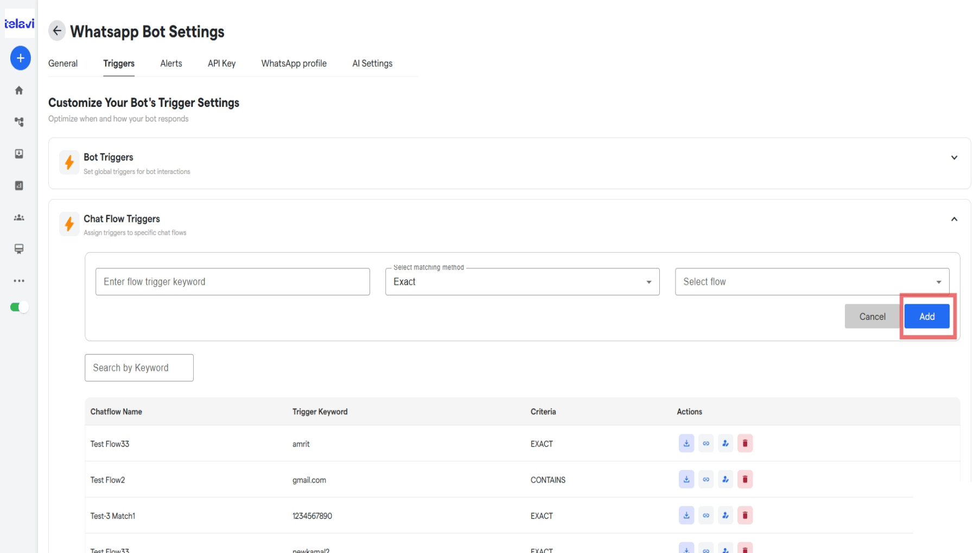Viewport: 980px width, 553px height.
Task: Focus the Search by Keyword field
Action: (x=139, y=368)
